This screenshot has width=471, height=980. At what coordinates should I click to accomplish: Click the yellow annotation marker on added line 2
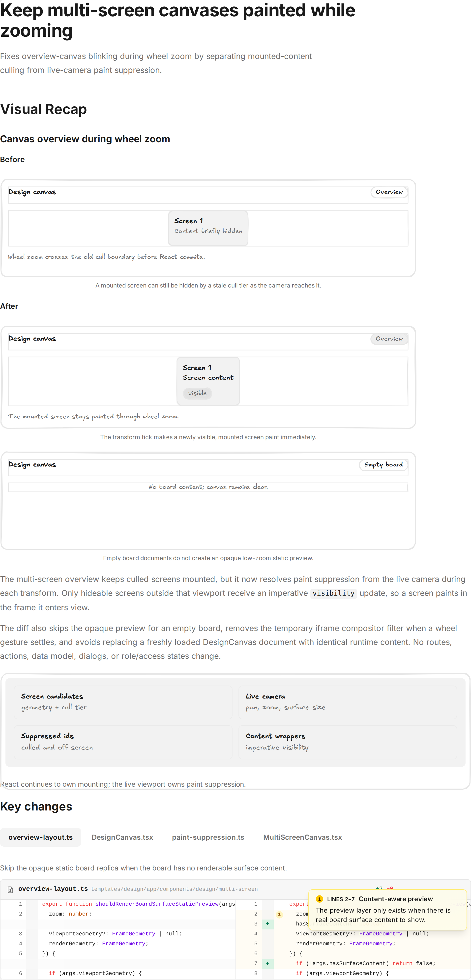coord(279,914)
